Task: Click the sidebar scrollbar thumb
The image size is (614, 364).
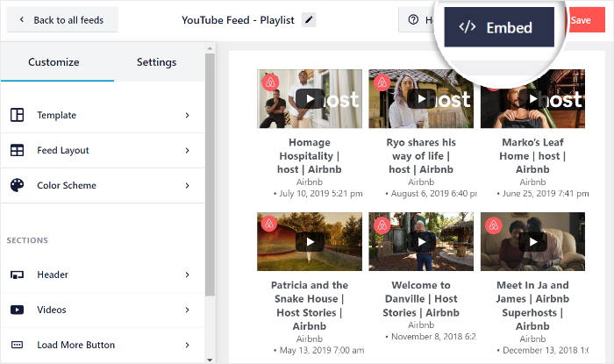Action: pos(210,175)
